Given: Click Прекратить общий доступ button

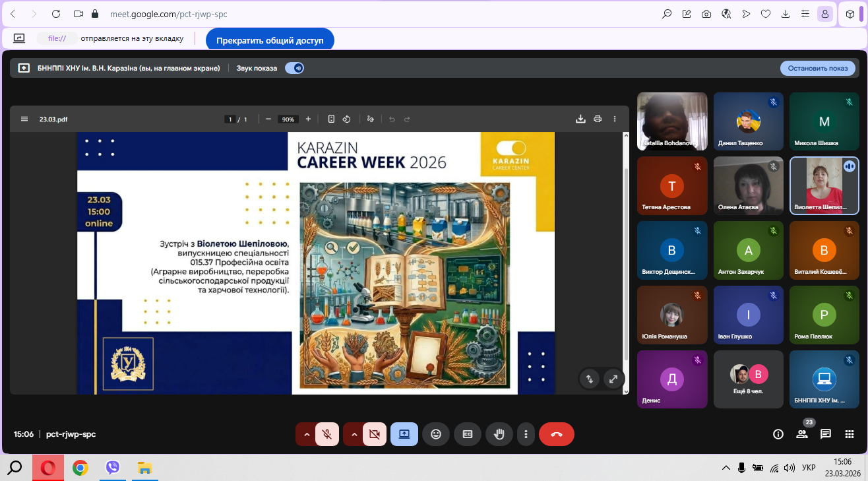Looking at the screenshot, I should click(x=270, y=40).
